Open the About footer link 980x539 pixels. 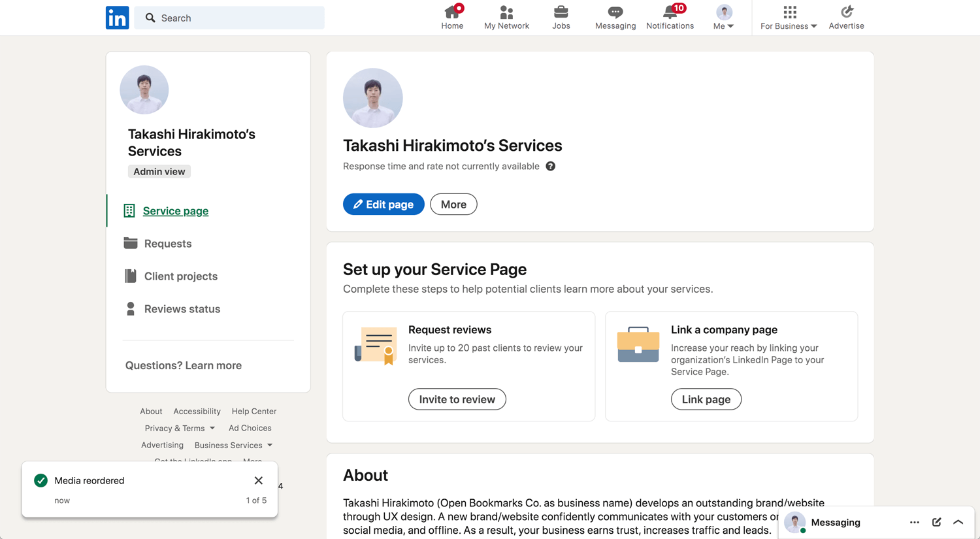(x=151, y=411)
